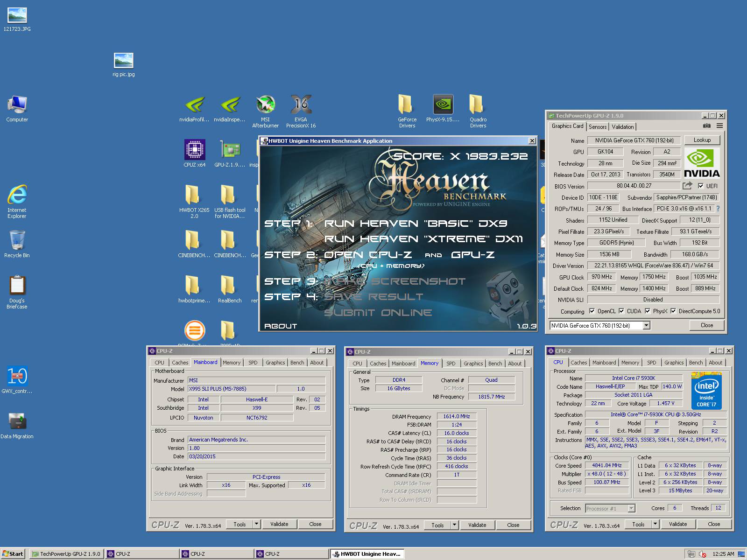Open SPD tab in the Memory CPU-Z window
The height and width of the screenshot is (560, 747).
pyautogui.click(x=451, y=364)
